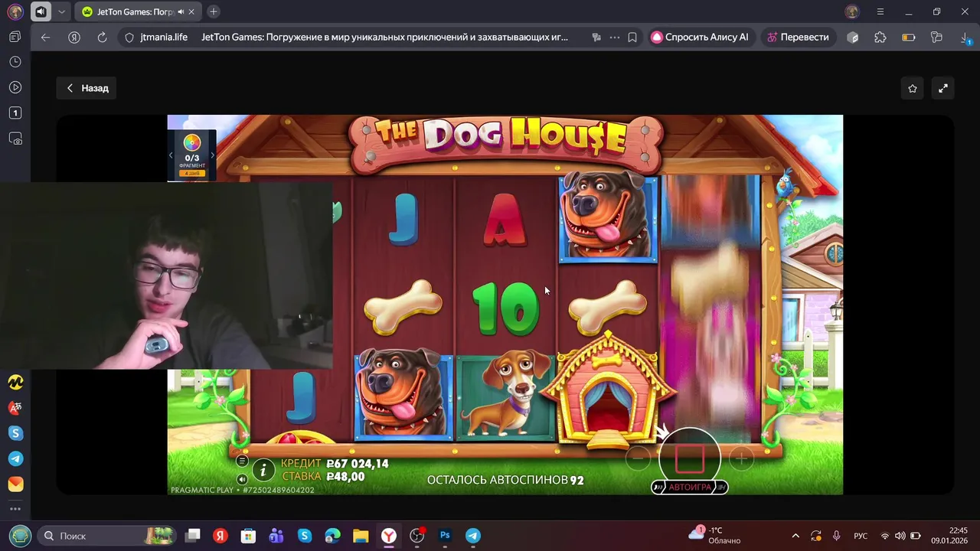
Task: Open Microsoft Store from the taskbar
Action: [248, 536]
